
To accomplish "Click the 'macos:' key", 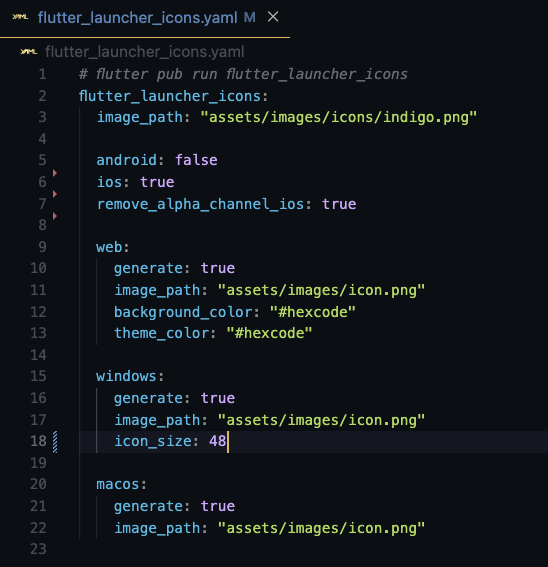I will 121,485.
